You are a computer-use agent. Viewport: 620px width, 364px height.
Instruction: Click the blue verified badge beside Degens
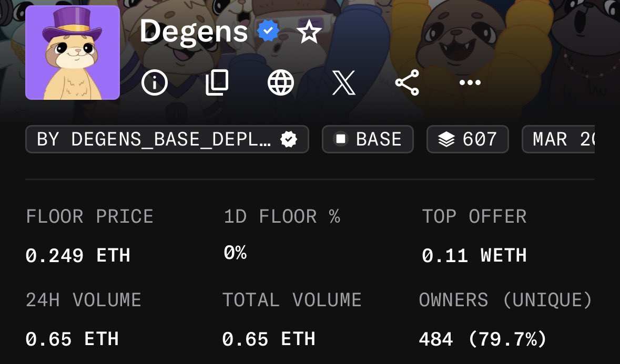click(x=268, y=32)
